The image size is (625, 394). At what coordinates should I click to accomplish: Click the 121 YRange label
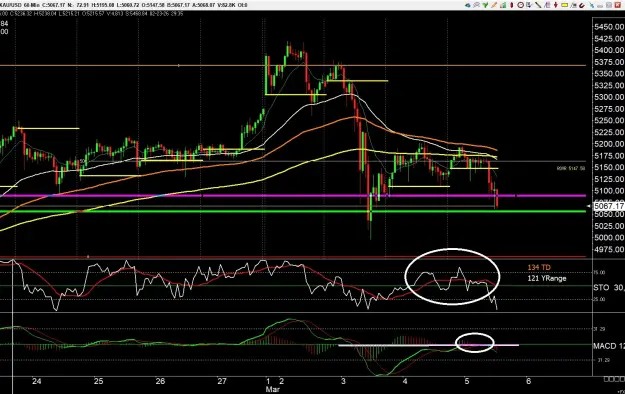click(546, 278)
